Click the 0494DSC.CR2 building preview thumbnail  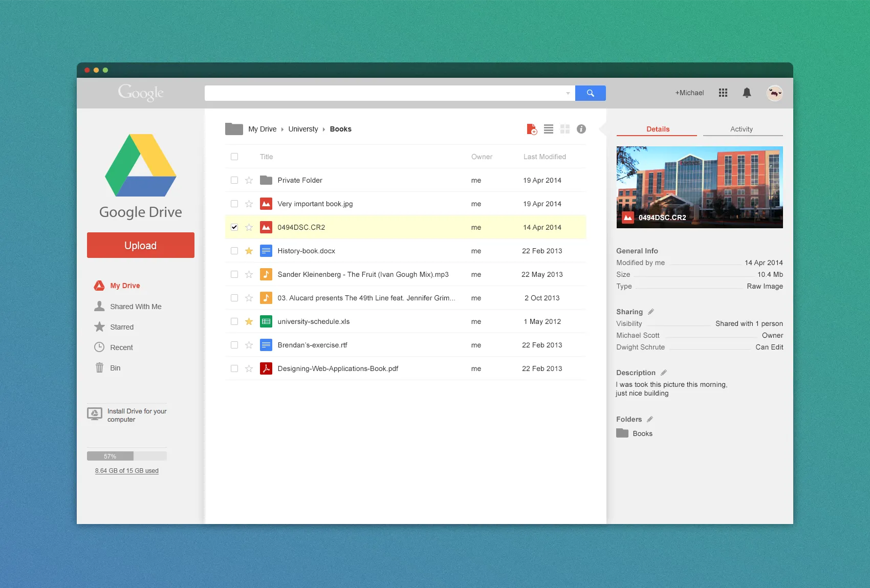pyautogui.click(x=700, y=187)
